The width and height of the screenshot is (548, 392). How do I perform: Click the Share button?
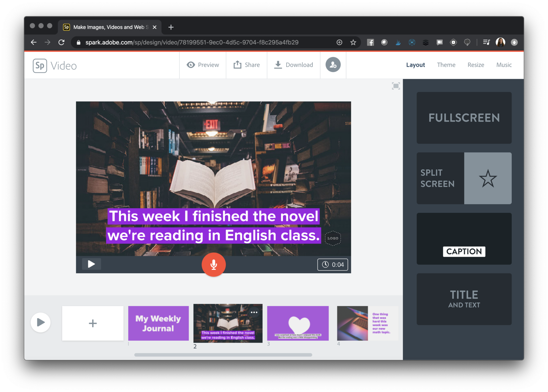coord(247,65)
